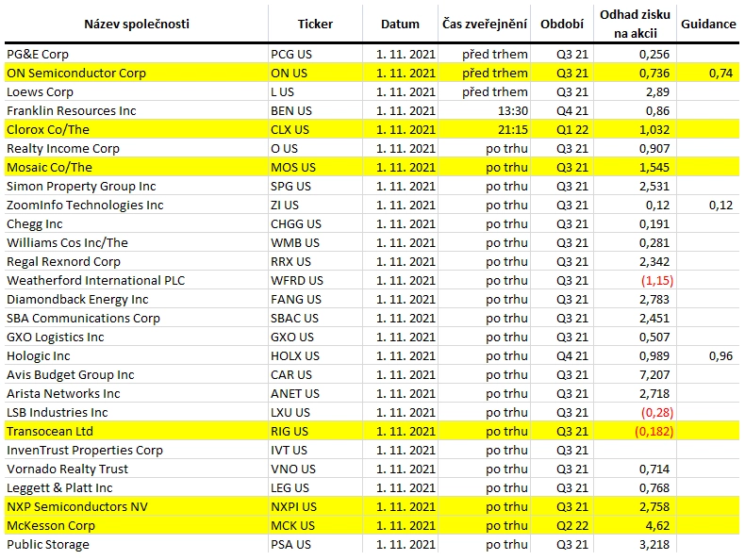Select the 'Chegg Inc' cell
Viewport: 745px width, 560px height.
[137, 223]
